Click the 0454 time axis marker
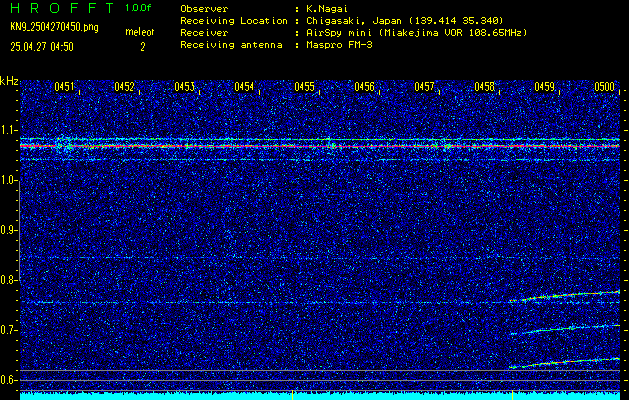The image size is (629, 400). click(x=244, y=87)
